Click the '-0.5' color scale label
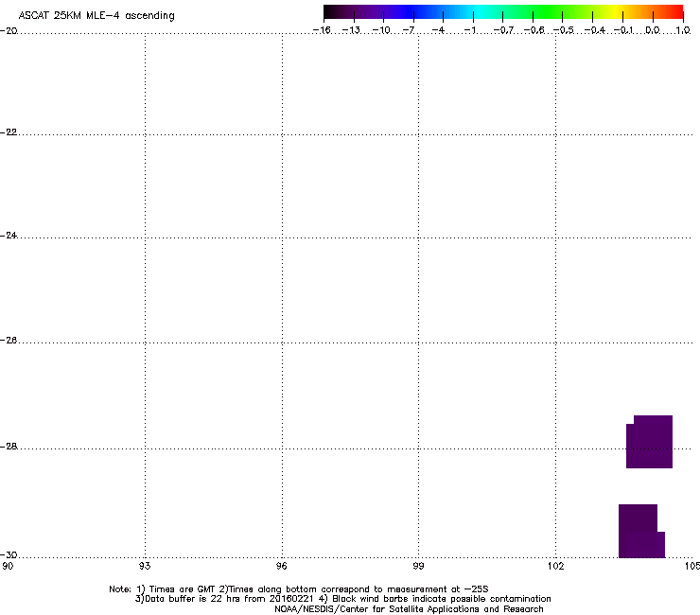 [564, 30]
